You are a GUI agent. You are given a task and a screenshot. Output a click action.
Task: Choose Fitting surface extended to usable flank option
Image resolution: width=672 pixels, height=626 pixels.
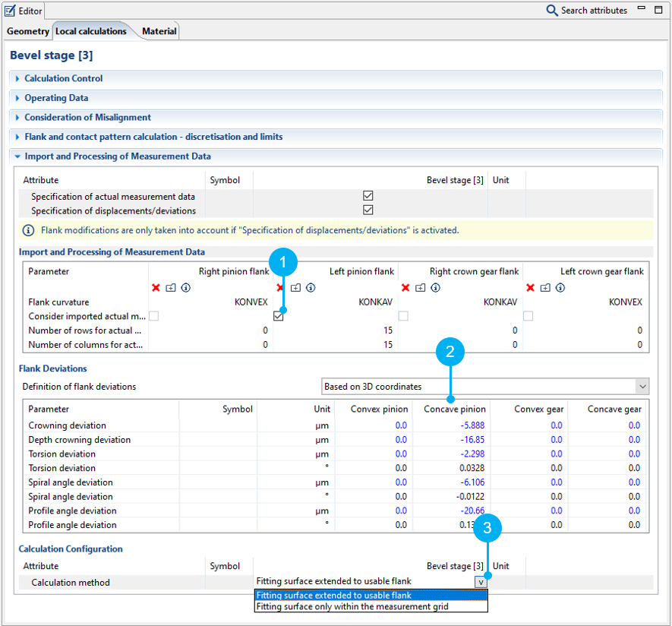(334, 596)
